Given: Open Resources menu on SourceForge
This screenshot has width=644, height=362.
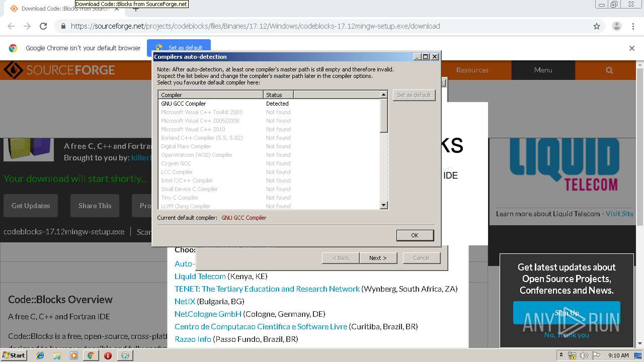Looking at the screenshot, I should coord(472,70).
